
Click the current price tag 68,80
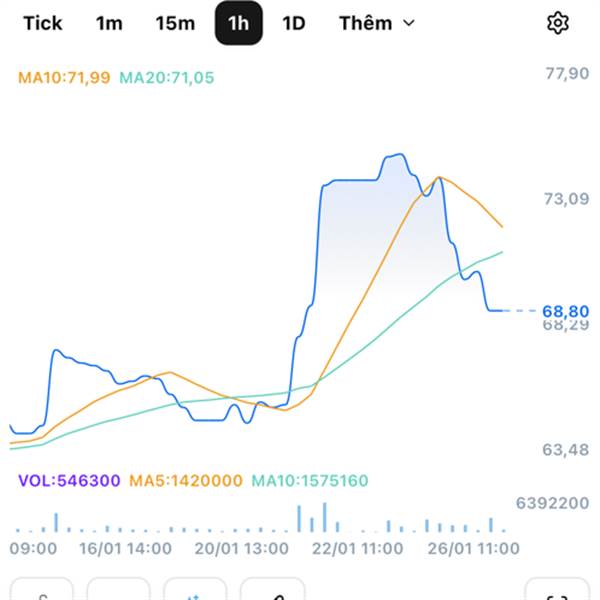tap(565, 311)
